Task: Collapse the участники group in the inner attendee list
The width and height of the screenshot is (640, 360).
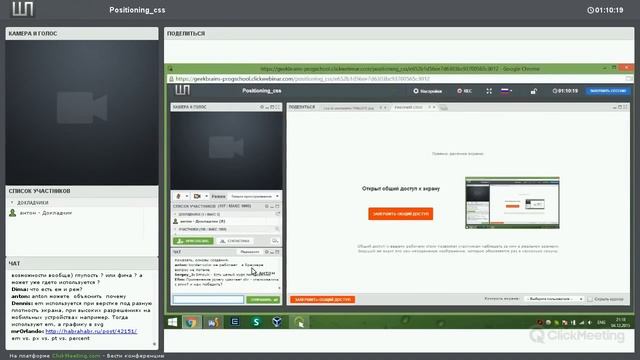Action: [x=176, y=229]
